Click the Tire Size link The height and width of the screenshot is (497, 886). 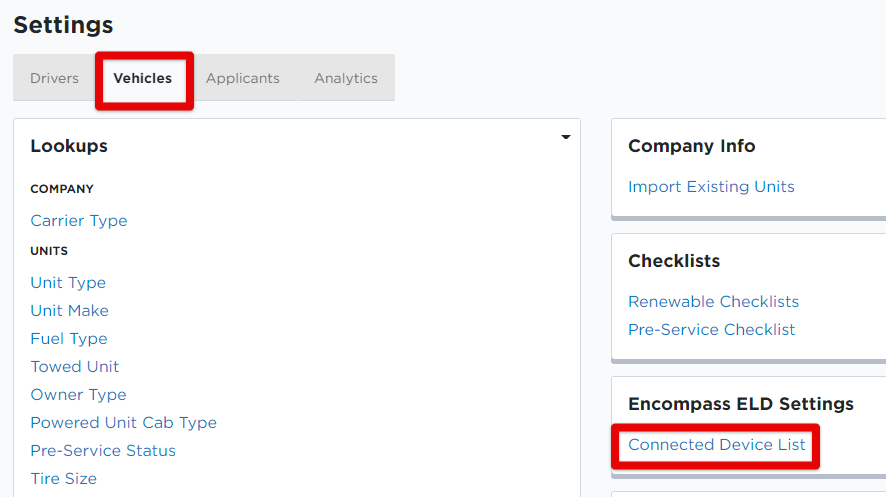coord(64,479)
